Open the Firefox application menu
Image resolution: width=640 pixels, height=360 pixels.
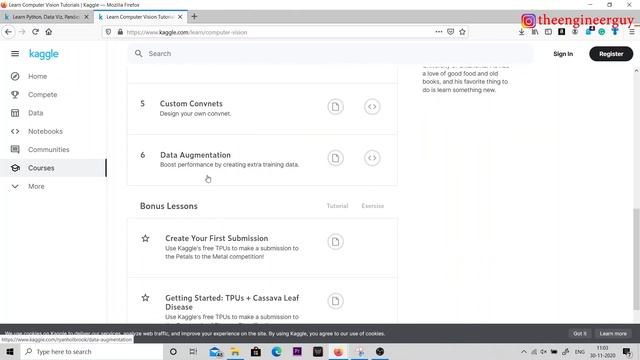pos(631,32)
